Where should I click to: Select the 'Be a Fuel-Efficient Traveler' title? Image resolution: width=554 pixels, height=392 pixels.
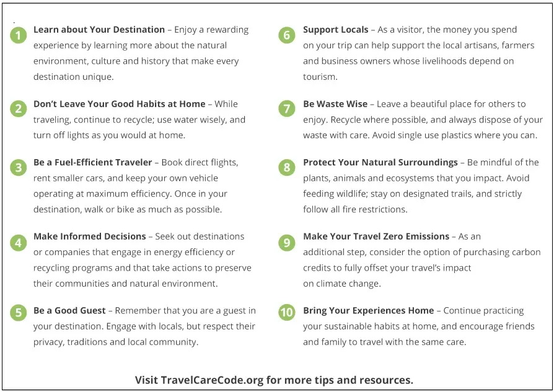point(93,162)
